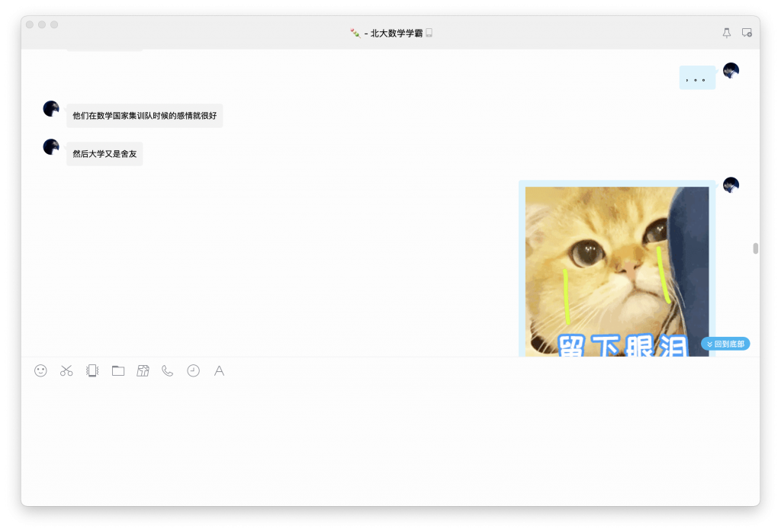The image size is (781, 532).
Task: Click avatar beside 他们在数学国家集训队 message
Action: [51, 109]
